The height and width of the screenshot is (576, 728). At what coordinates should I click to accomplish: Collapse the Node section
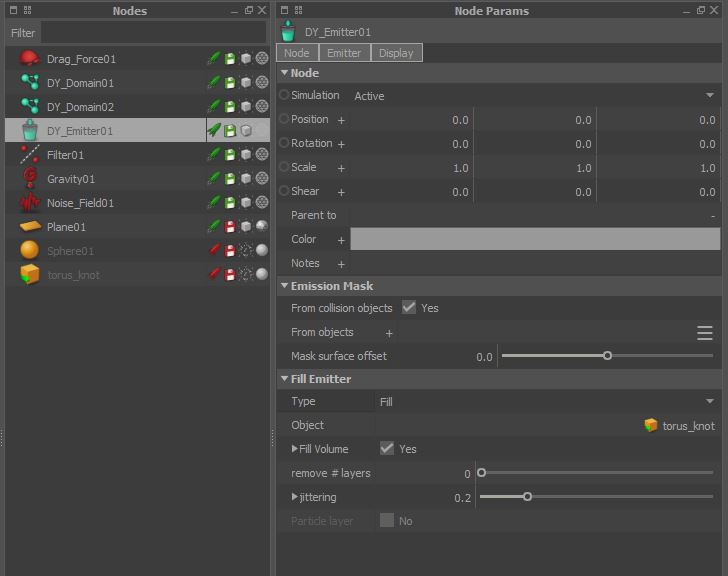pyautogui.click(x=285, y=73)
